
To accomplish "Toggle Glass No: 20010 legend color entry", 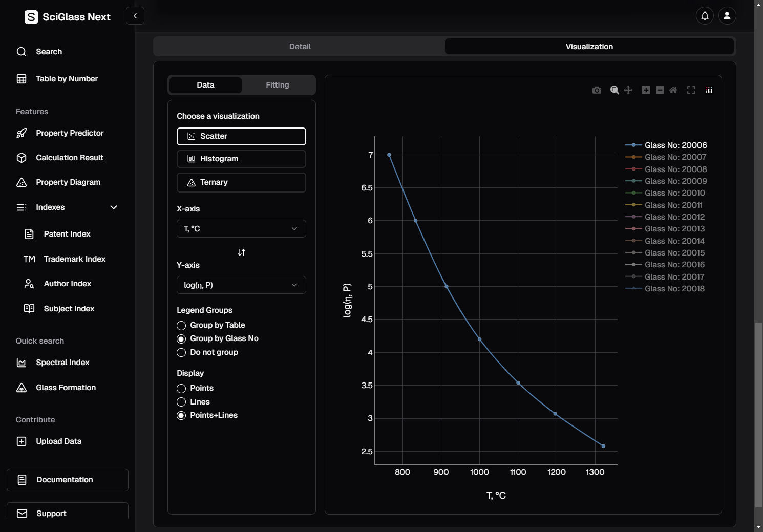I will pyautogui.click(x=634, y=193).
